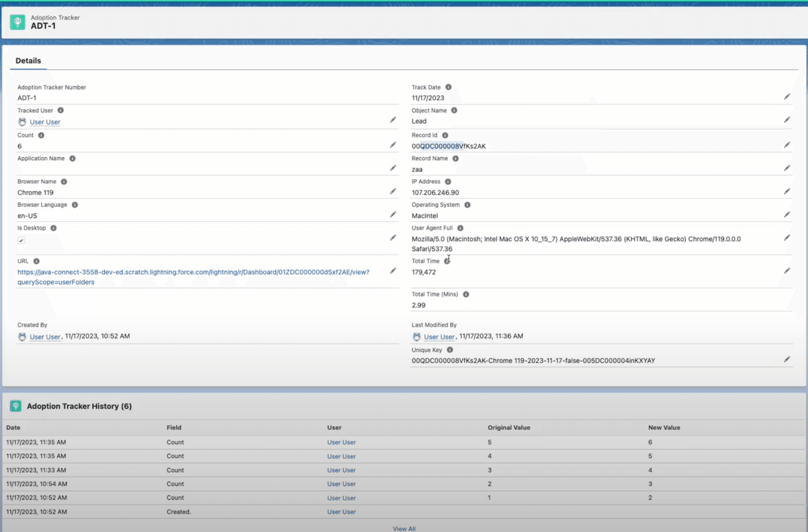808x532 pixels.
Task: Edit the User Agent Full pencil icon
Action: point(787,238)
